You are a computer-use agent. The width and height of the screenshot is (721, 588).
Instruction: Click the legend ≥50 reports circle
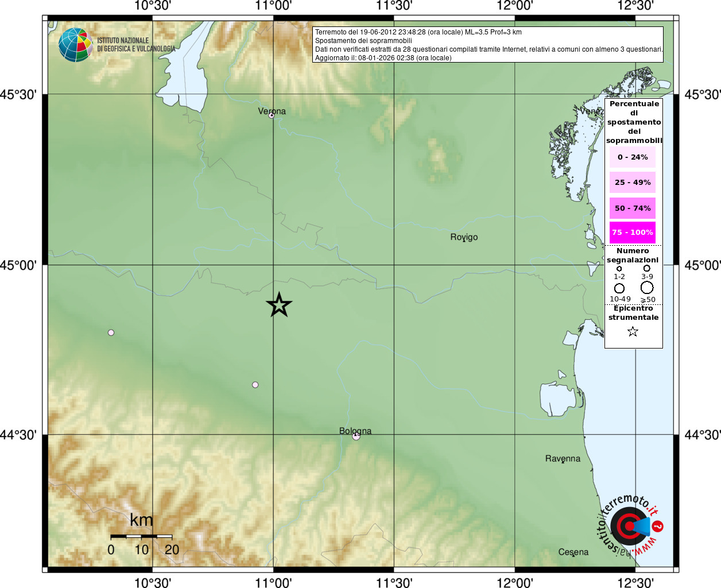(x=647, y=288)
